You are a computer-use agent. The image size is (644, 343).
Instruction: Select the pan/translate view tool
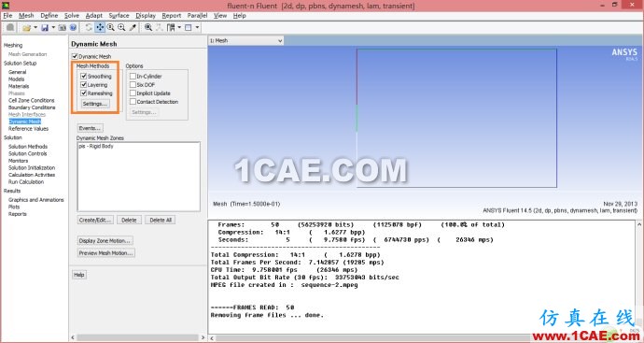pos(100,27)
